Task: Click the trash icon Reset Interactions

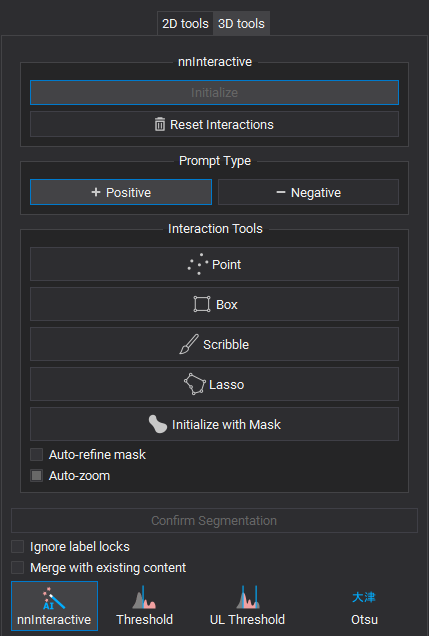Action: (x=214, y=124)
